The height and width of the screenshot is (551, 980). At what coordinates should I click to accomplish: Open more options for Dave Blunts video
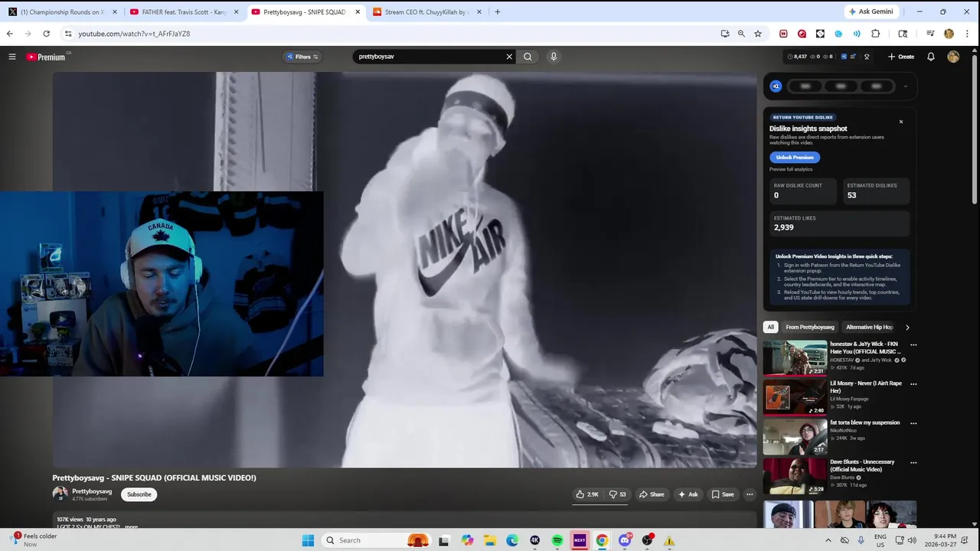tap(913, 463)
